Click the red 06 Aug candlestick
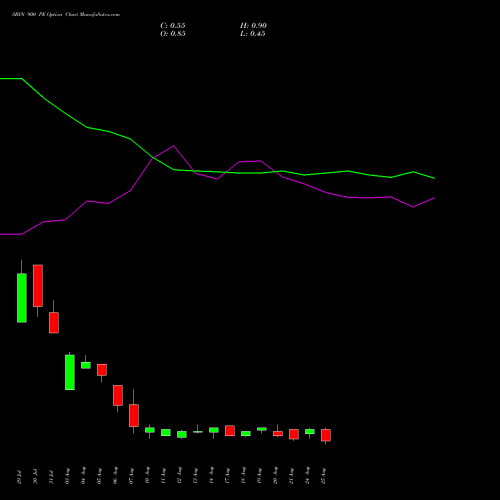This screenshot has width=500, height=500. tap(118, 395)
